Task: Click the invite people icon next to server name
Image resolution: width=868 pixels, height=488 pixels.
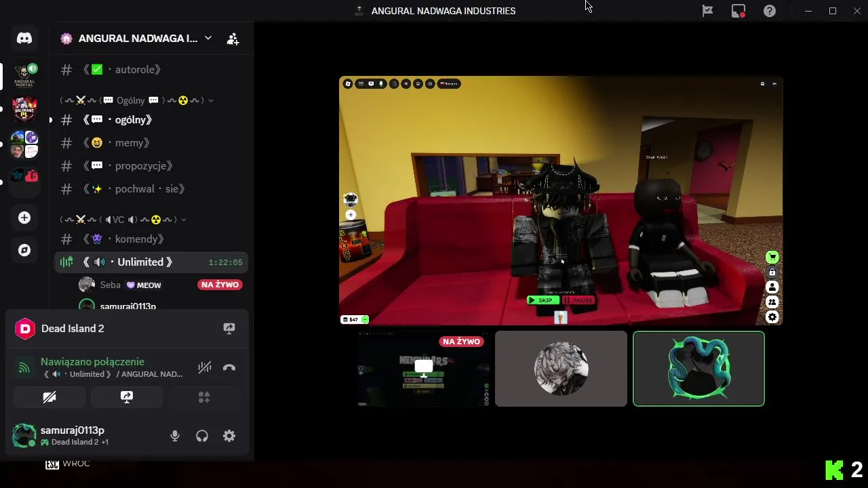Action: coord(233,39)
